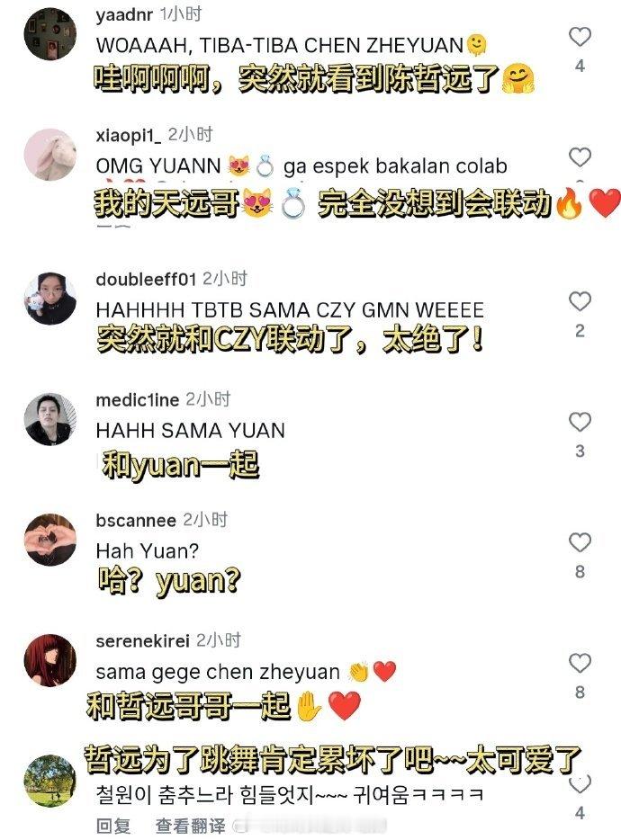View doubleeff01's profile picture
Screen dimensions: 621x840
pos(50,299)
